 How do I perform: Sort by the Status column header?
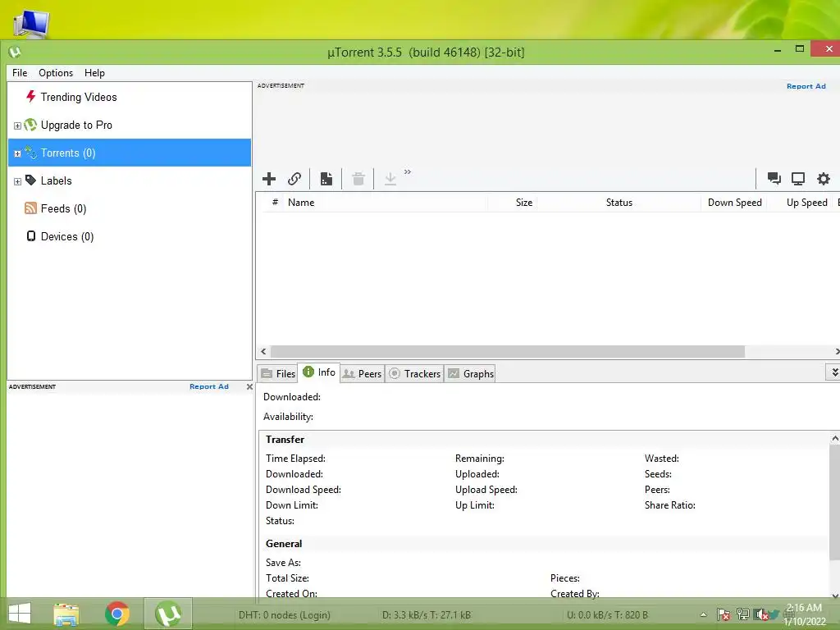click(619, 203)
